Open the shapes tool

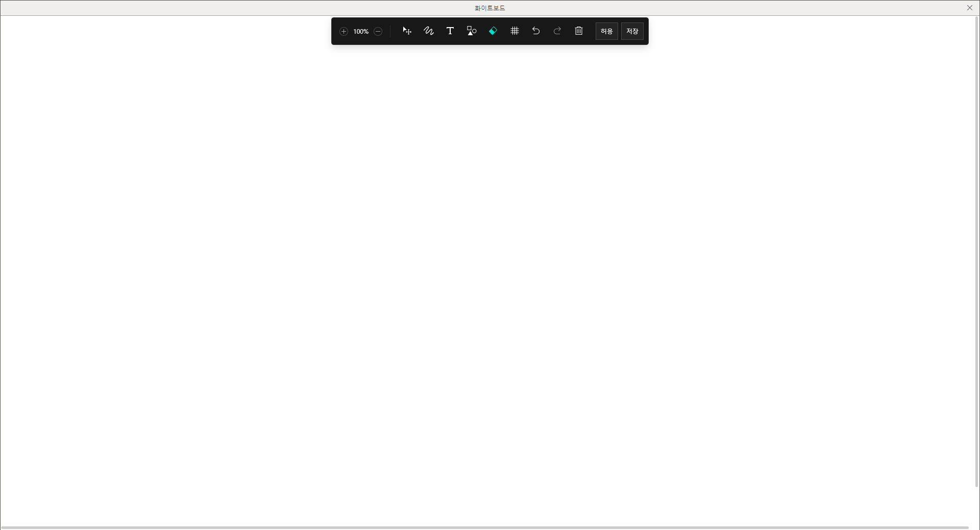(472, 31)
